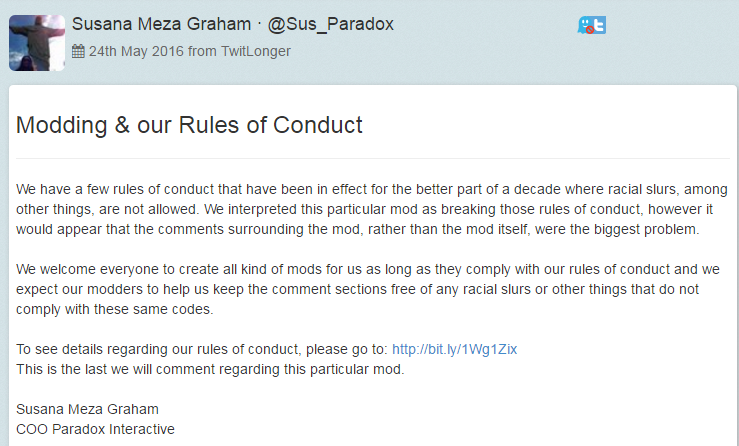Open the @Sus_Paradox handle
Screen dimensions: 739x446
tap(332, 24)
